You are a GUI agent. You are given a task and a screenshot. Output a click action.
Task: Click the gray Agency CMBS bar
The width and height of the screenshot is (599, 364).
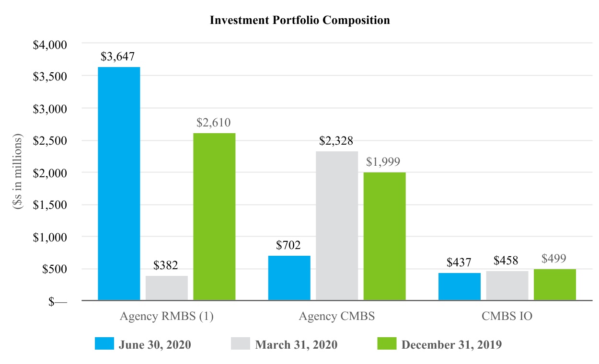[x=337, y=226]
